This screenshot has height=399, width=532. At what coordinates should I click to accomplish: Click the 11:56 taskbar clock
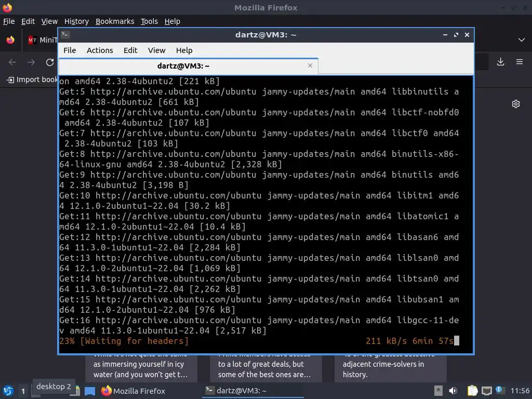point(520,391)
